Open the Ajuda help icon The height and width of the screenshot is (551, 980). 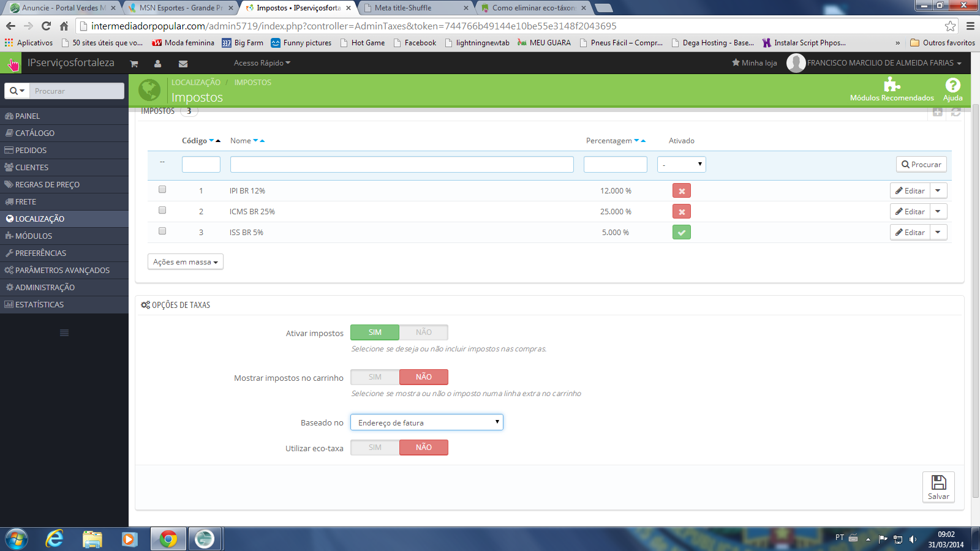point(952,84)
